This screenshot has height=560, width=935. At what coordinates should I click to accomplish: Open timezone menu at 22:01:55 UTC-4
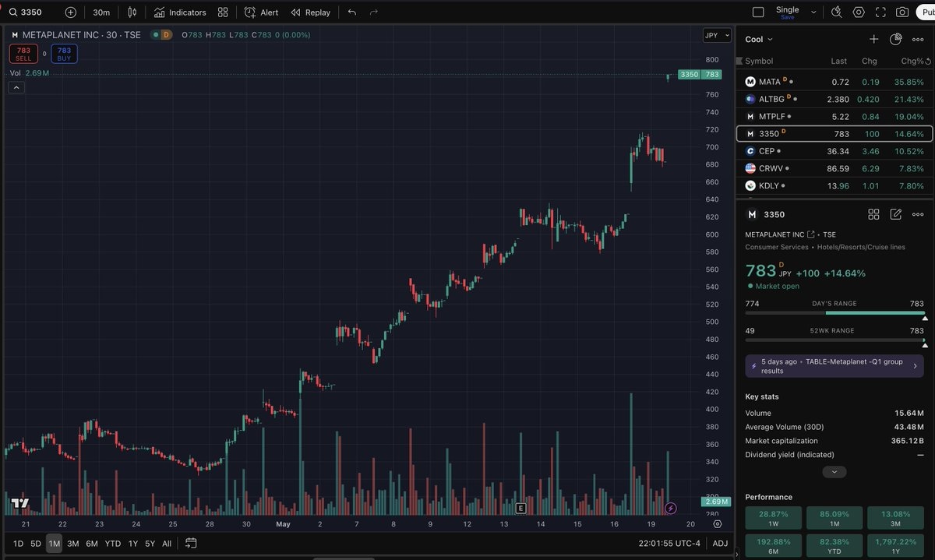[x=669, y=544]
